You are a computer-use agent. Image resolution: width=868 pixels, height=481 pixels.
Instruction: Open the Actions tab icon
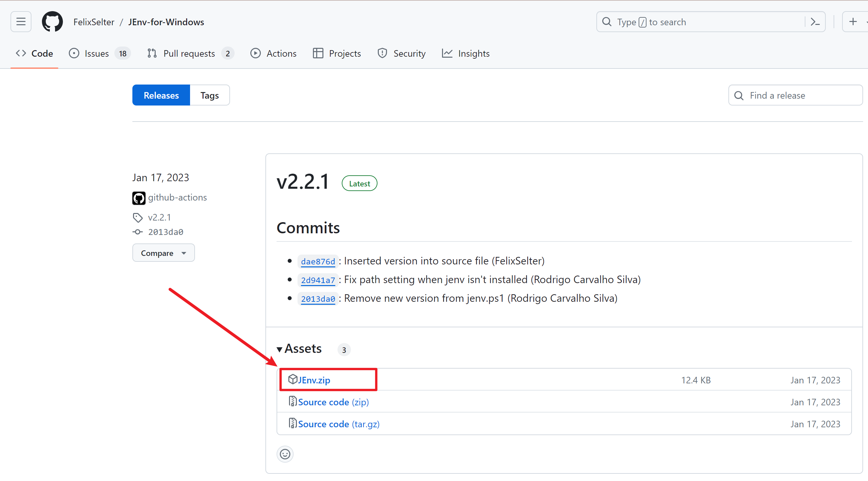[255, 53]
